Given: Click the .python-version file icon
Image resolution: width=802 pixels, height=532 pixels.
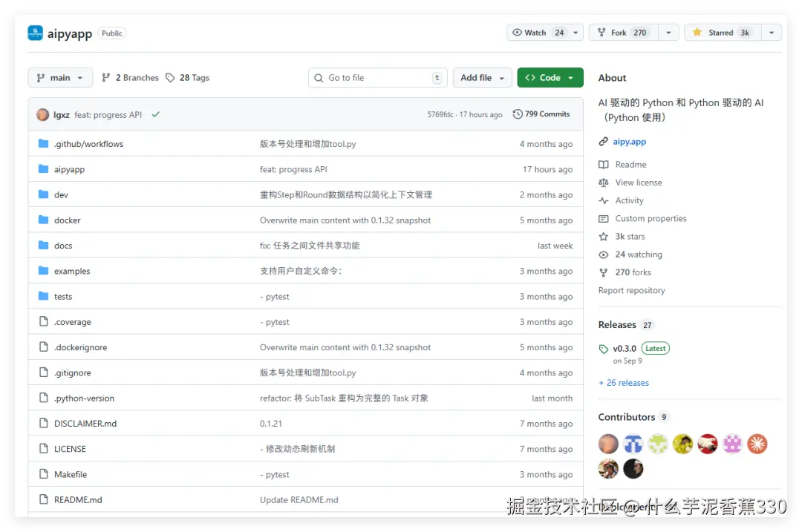Looking at the screenshot, I should [x=44, y=398].
